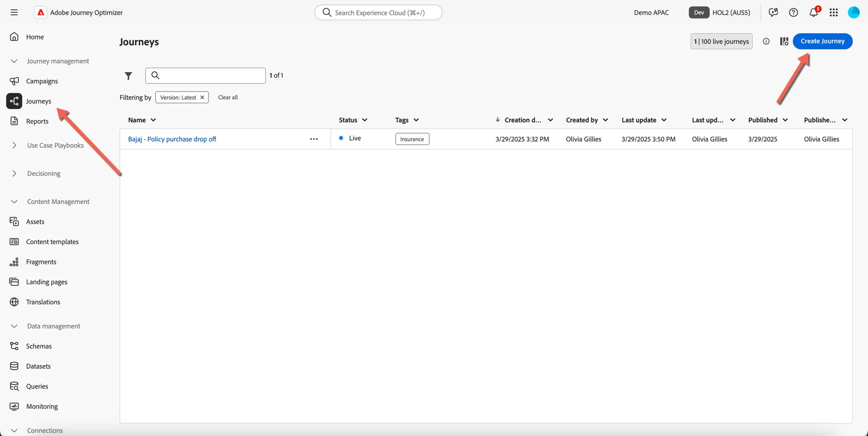Open the Tags column dropdown

(416, 120)
